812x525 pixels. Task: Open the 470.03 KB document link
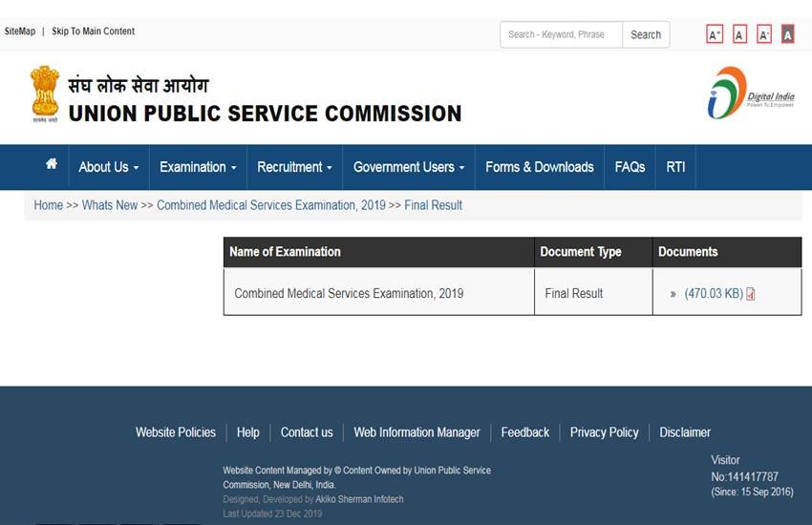[713, 294]
